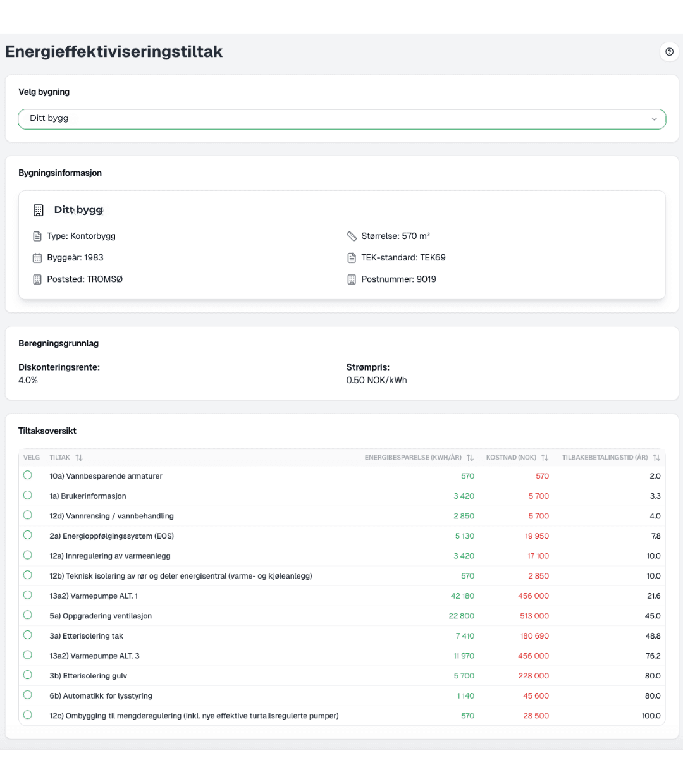
Task: Expand the Velg bygning chevron arrow
Action: tap(654, 119)
